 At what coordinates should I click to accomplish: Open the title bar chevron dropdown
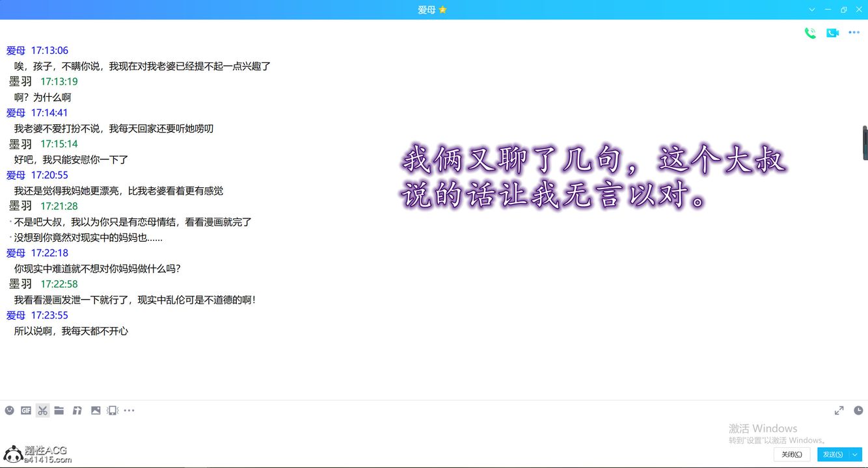pos(811,10)
